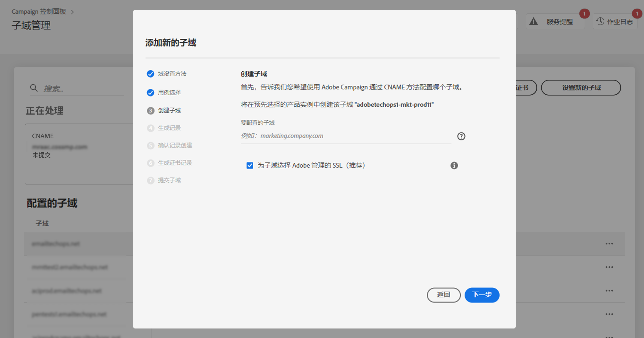Click the clock icon for 作业日志
644x338 pixels.
point(600,21)
